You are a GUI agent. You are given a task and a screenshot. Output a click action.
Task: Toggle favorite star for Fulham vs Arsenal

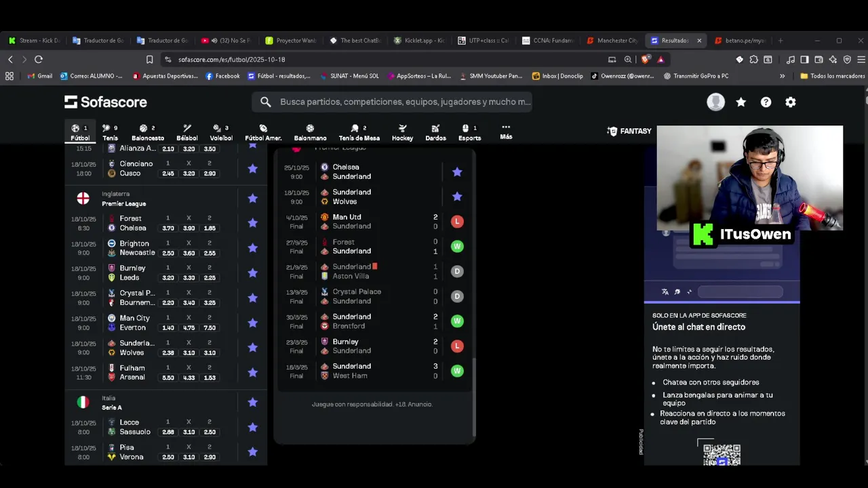point(253,372)
